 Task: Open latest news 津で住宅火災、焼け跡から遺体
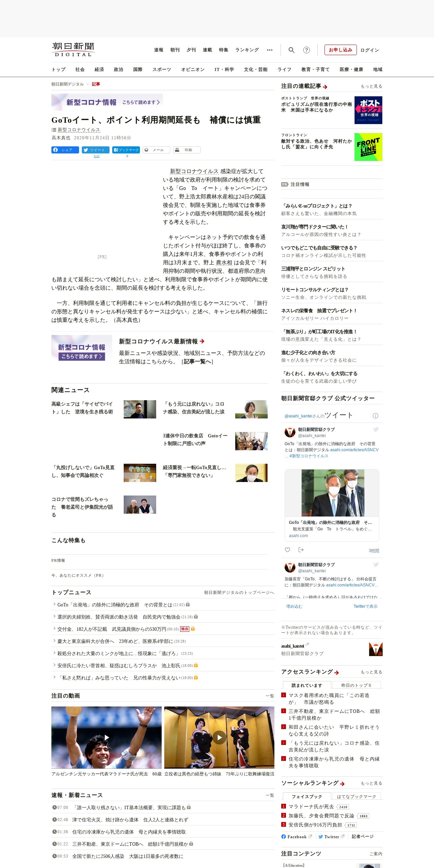[x=130, y=820]
